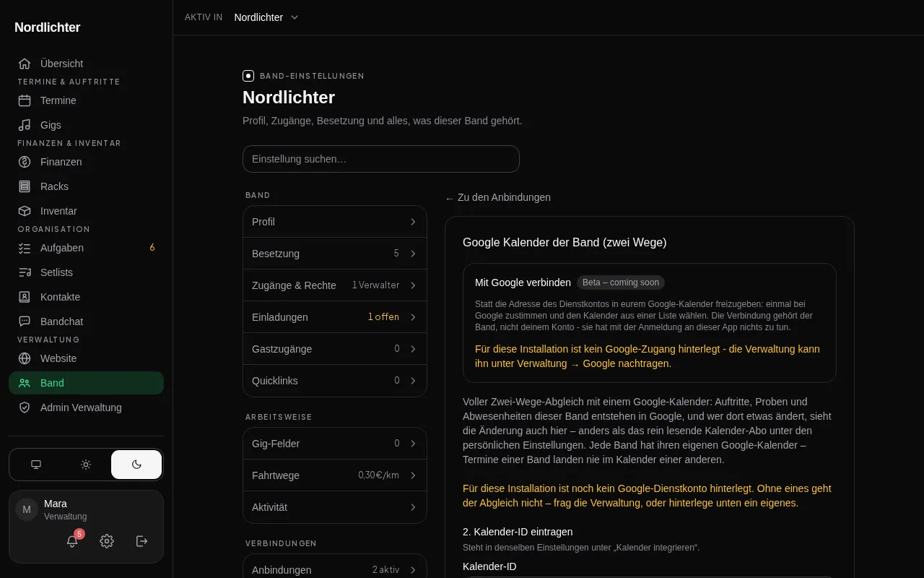Click the Setlists playlist icon
Screen dimensions: 924x578
coord(25,272)
